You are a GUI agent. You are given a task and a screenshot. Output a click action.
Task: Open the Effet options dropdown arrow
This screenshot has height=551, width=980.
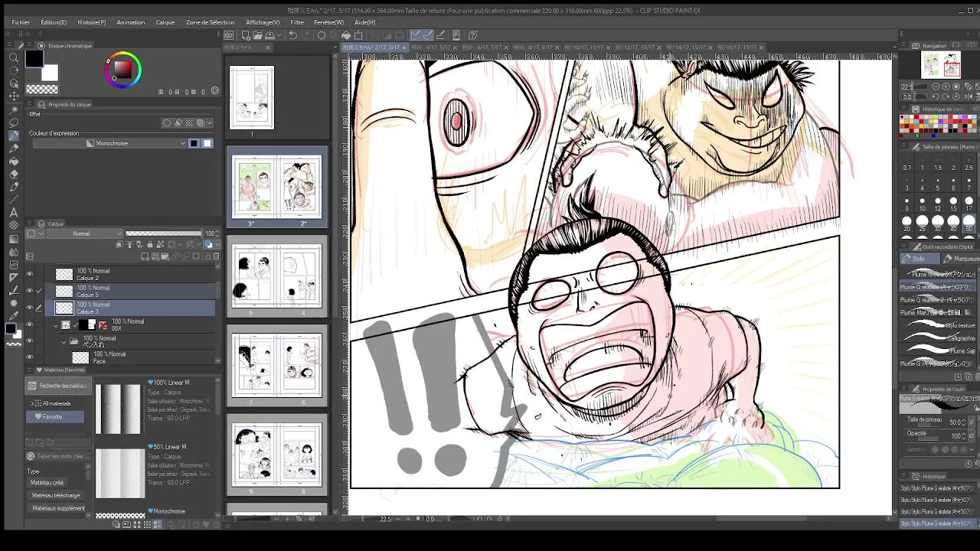[211, 123]
